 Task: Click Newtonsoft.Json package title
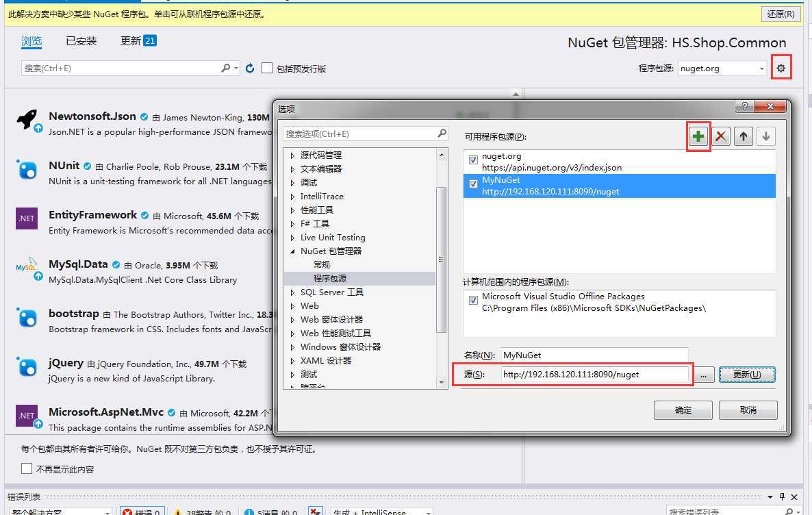tap(92, 116)
